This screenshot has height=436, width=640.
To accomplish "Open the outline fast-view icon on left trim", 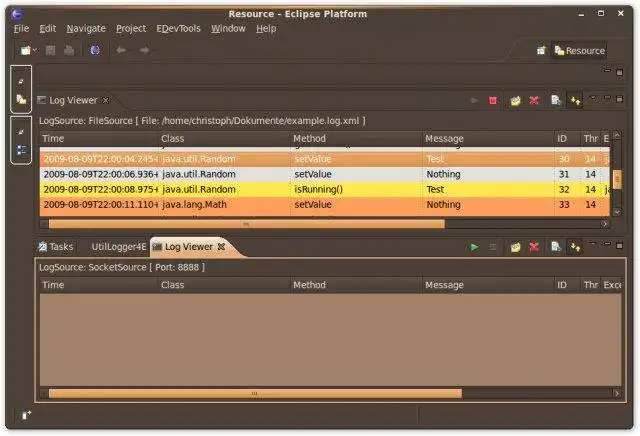I will [x=21, y=150].
